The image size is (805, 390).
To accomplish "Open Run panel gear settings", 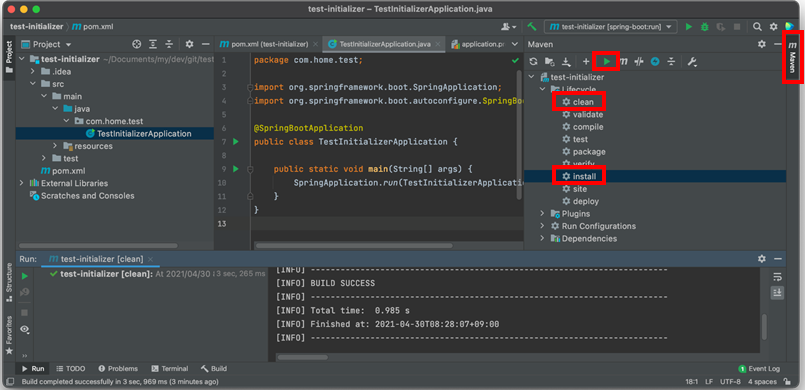I will (x=762, y=259).
